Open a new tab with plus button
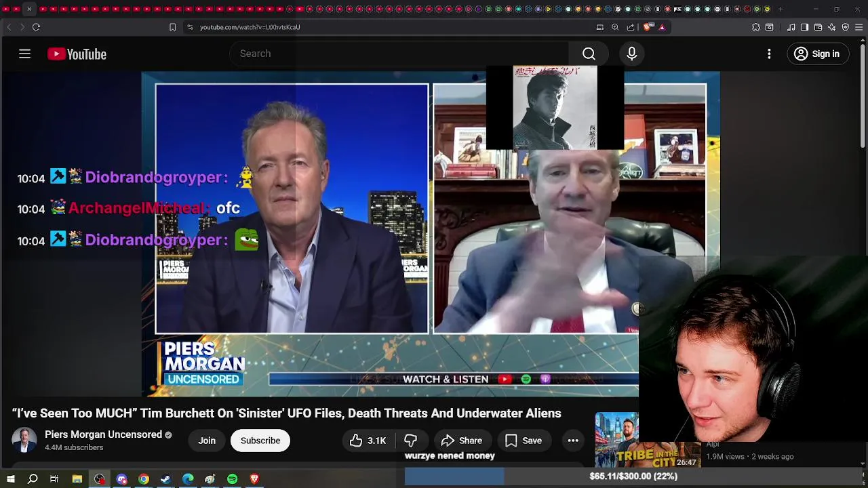868x488 pixels. 781,9
